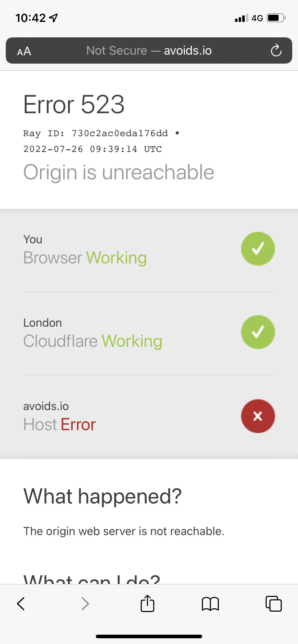
Task: Tap the avoids.io address bar
Action: click(x=149, y=50)
